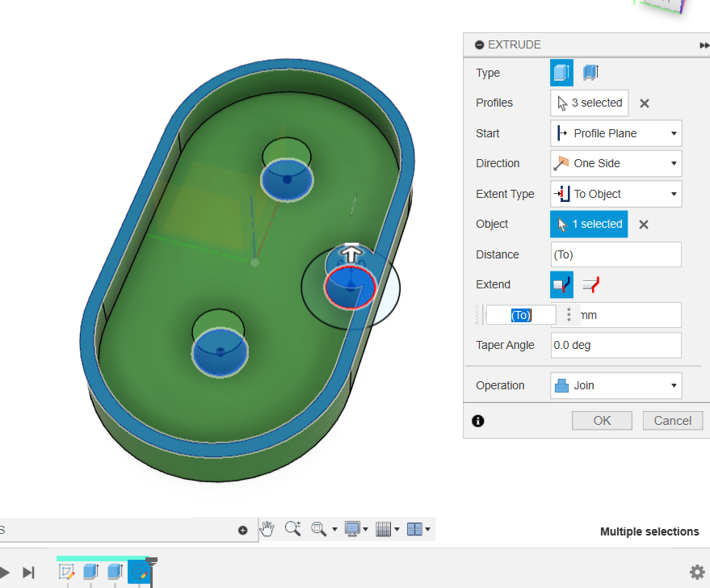The width and height of the screenshot is (710, 588).
Task: Cancel the Extrude operation
Action: coord(672,421)
